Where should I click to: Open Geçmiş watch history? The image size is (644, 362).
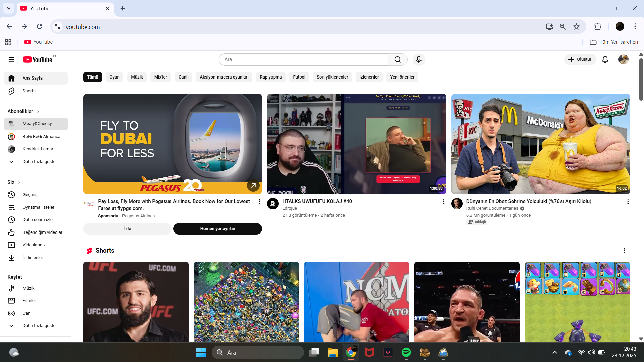tap(36, 195)
